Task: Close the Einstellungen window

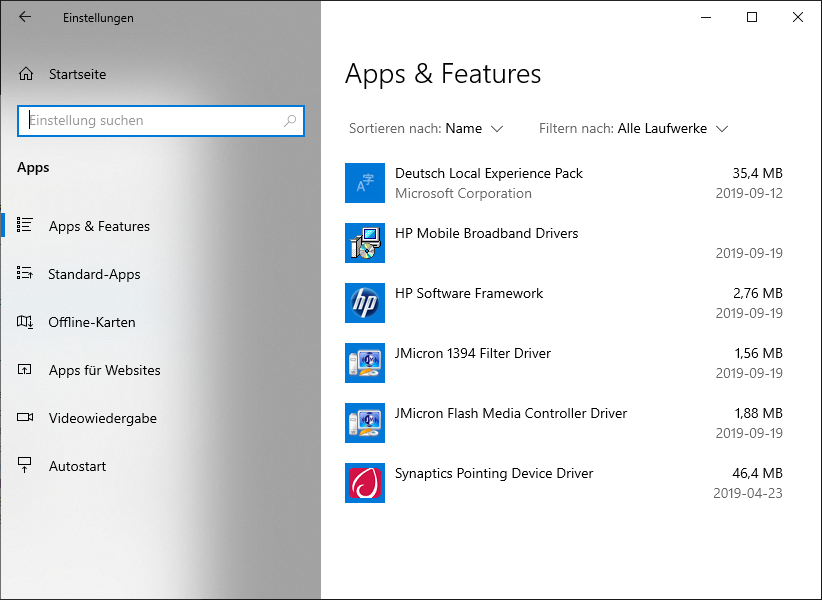Action: pos(798,17)
